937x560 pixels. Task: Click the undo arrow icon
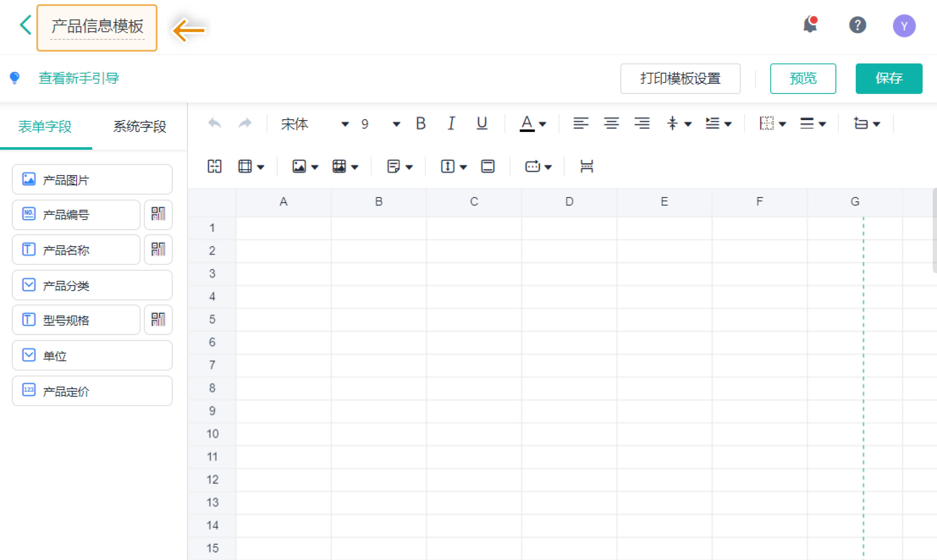click(x=214, y=123)
